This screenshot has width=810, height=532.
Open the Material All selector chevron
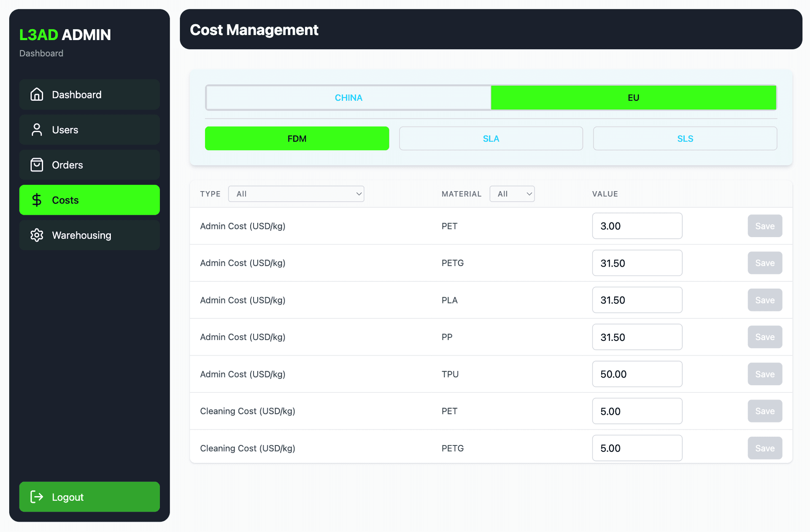point(529,194)
